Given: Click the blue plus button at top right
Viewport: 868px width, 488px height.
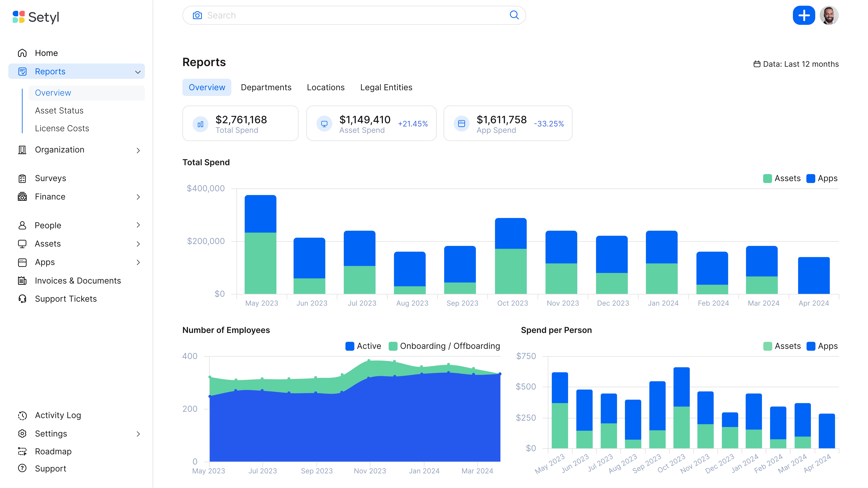Looking at the screenshot, I should tap(804, 15).
